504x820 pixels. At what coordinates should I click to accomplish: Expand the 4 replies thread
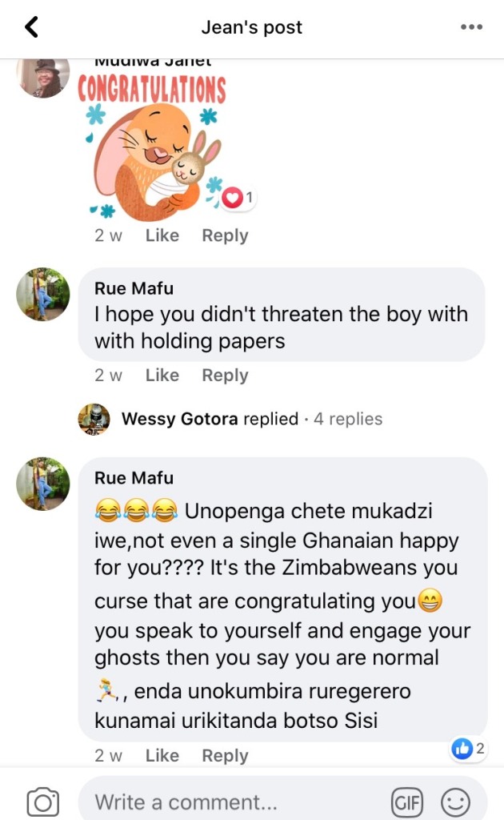[348, 419]
